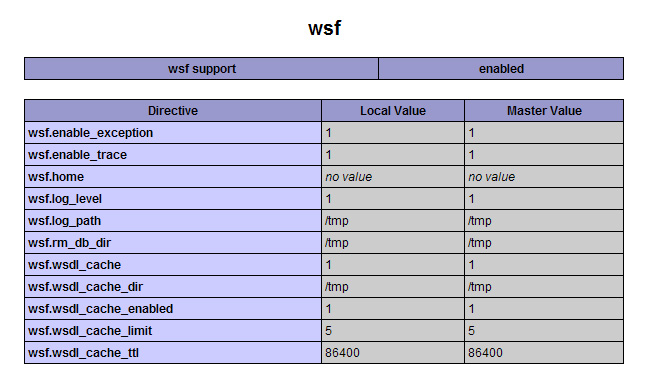The width and height of the screenshot is (650, 388).
Task: Click the wsf.home directive name
Action: [x=56, y=177]
